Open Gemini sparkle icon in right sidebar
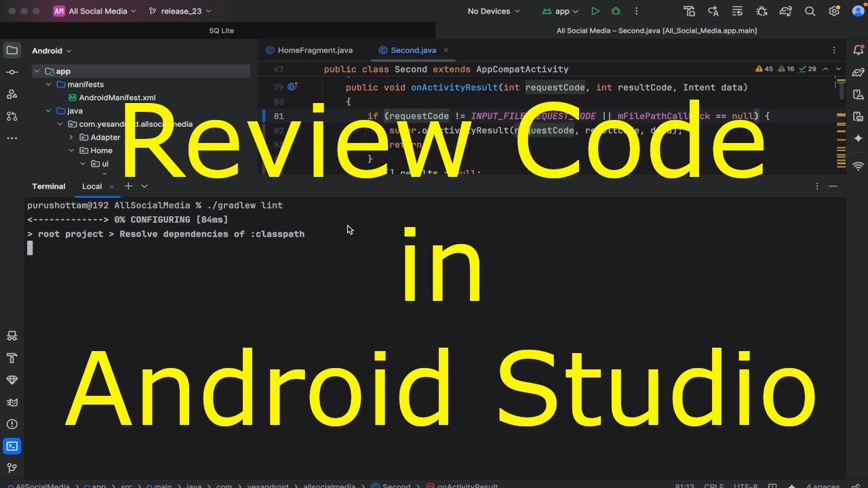The height and width of the screenshot is (488, 868). (x=859, y=138)
